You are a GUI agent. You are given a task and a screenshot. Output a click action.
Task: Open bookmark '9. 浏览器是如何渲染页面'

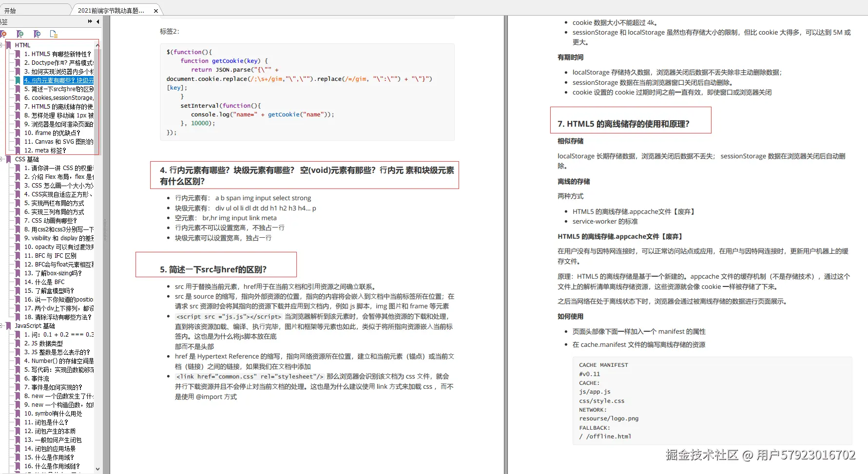point(58,124)
